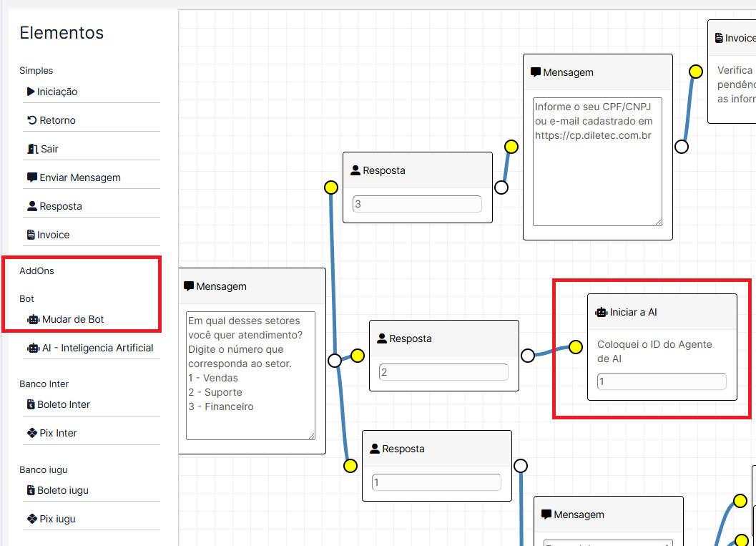Image resolution: width=756 pixels, height=546 pixels.
Task: Click the Resposta input containing 2
Action: (x=443, y=372)
